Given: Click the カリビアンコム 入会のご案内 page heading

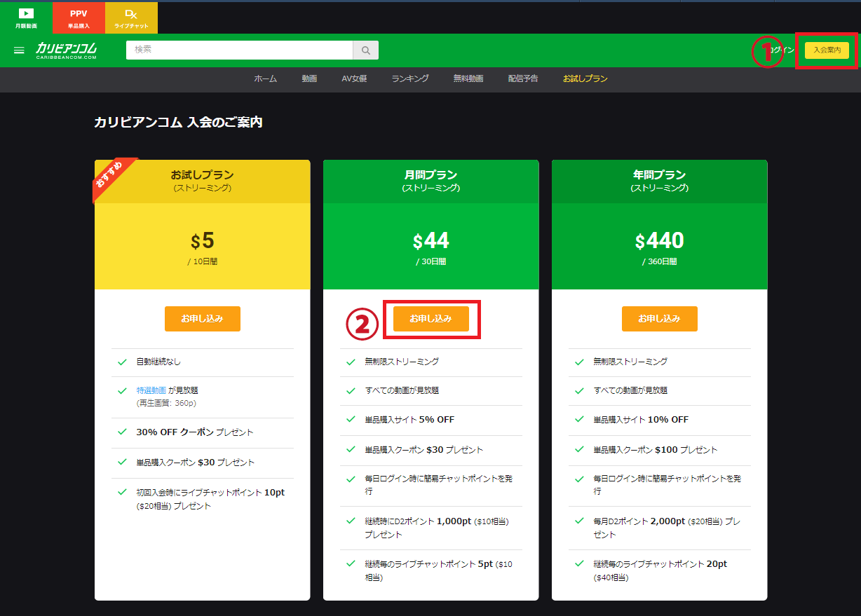Looking at the screenshot, I should point(178,122).
